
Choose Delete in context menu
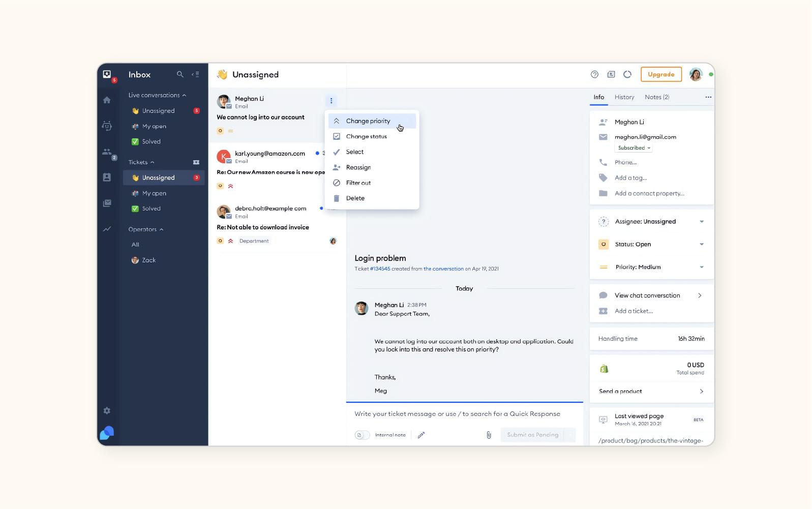(372, 198)
